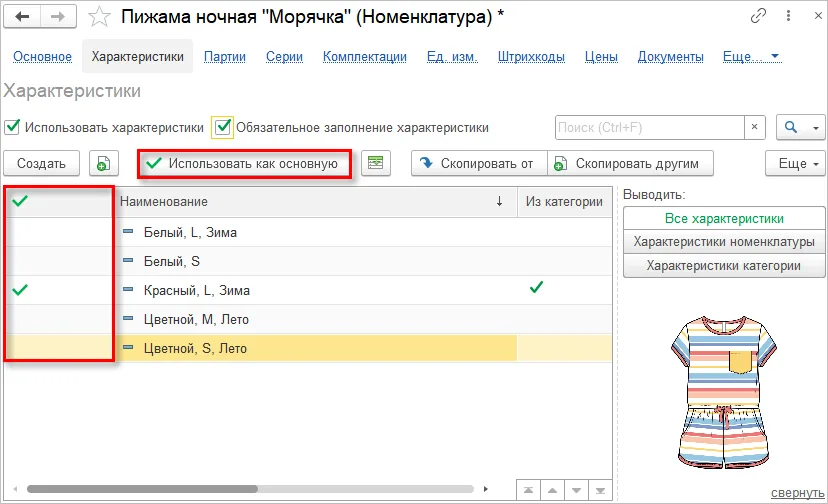Click the dash icon of Белый, S

pos(128,260)
